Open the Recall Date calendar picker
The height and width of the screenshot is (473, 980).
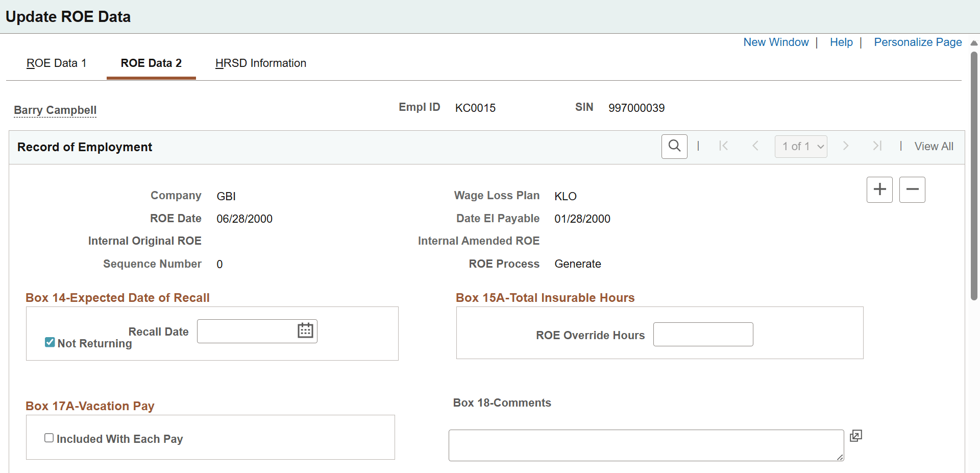[305, 330]
